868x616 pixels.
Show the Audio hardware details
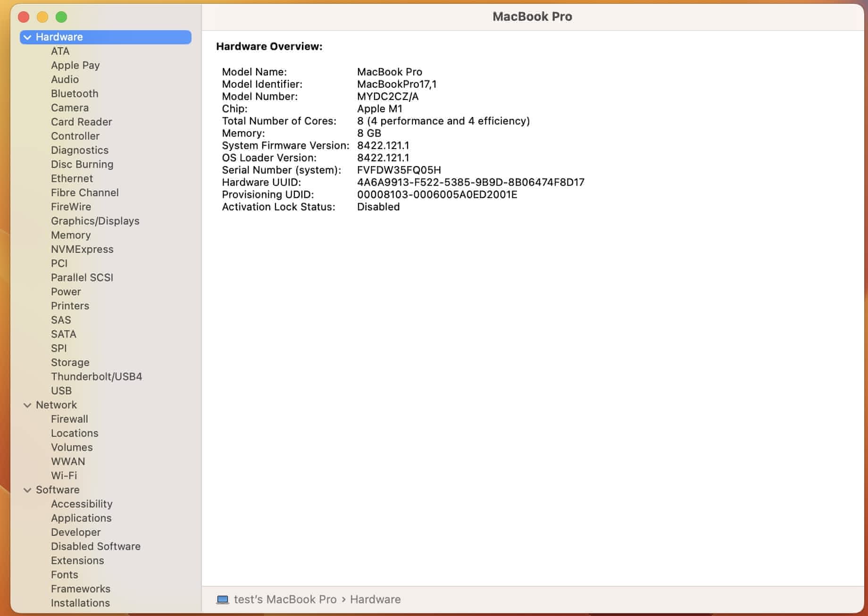tap(65, 79)
